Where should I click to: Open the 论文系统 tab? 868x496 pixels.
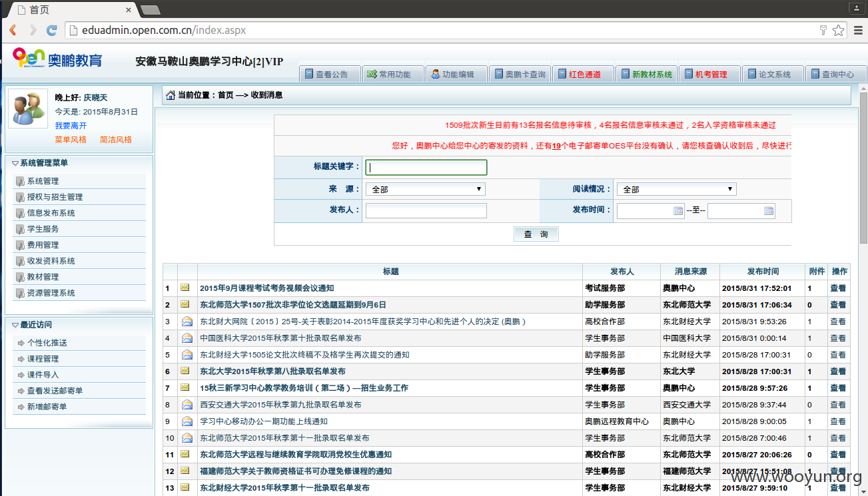(773, 74)
